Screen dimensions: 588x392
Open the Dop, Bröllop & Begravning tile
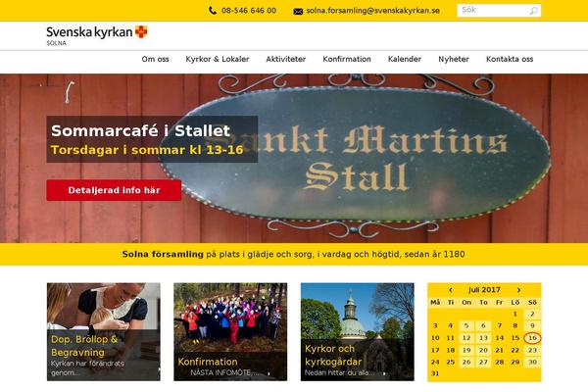click(104, 331)
